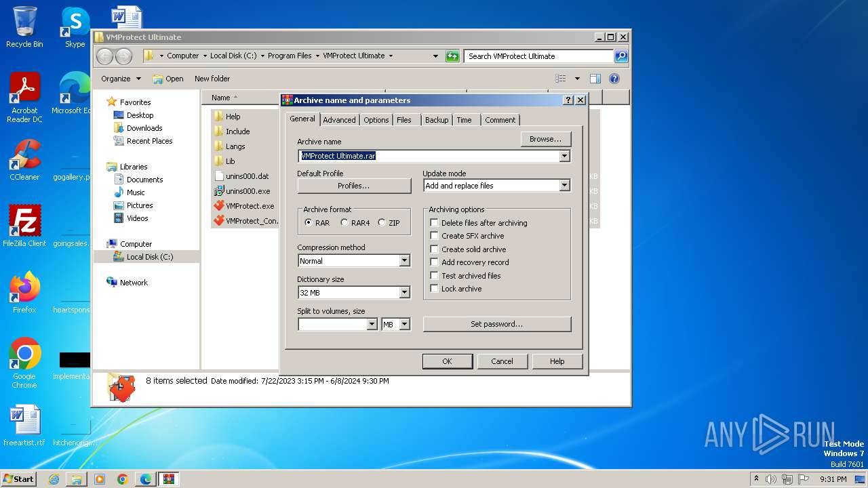Click the Search VMProtect Ultimate box
868x488 pixels.
click(540, 56)
